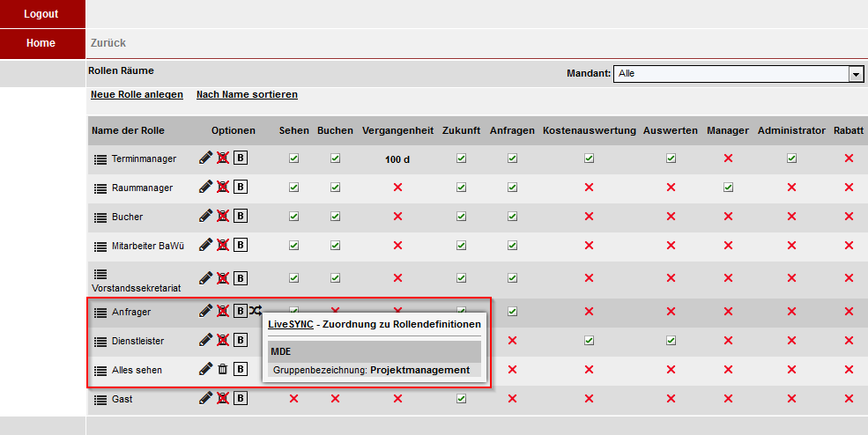Click the list icon beside Terminmanager
The width and height of the screenshot is (868, 435).
click(100, 159)
